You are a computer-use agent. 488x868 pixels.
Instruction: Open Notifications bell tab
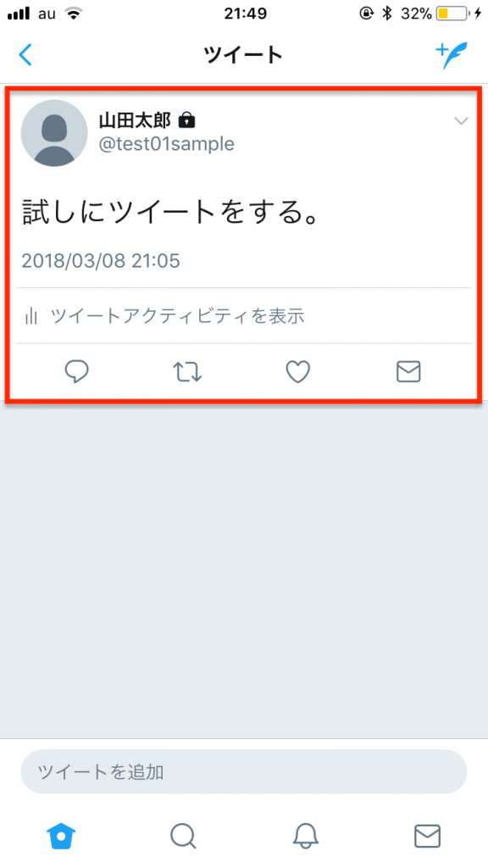[x=305, y=836]
